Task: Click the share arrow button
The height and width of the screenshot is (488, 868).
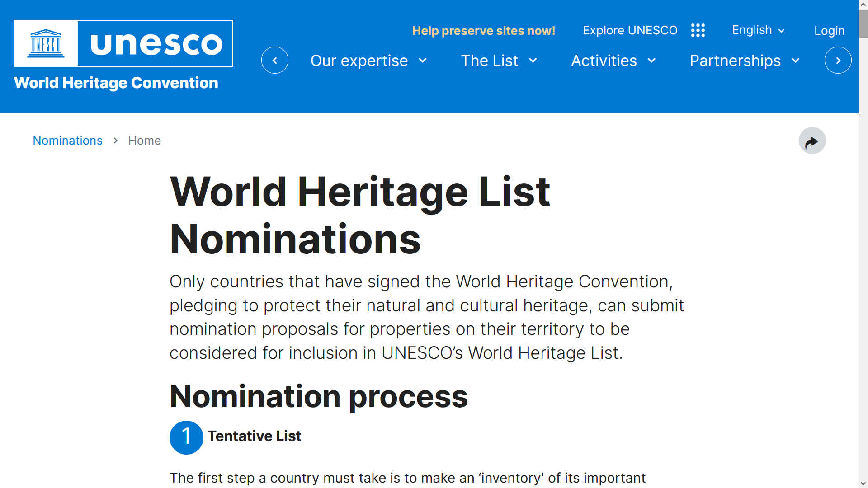Action: 812,141
